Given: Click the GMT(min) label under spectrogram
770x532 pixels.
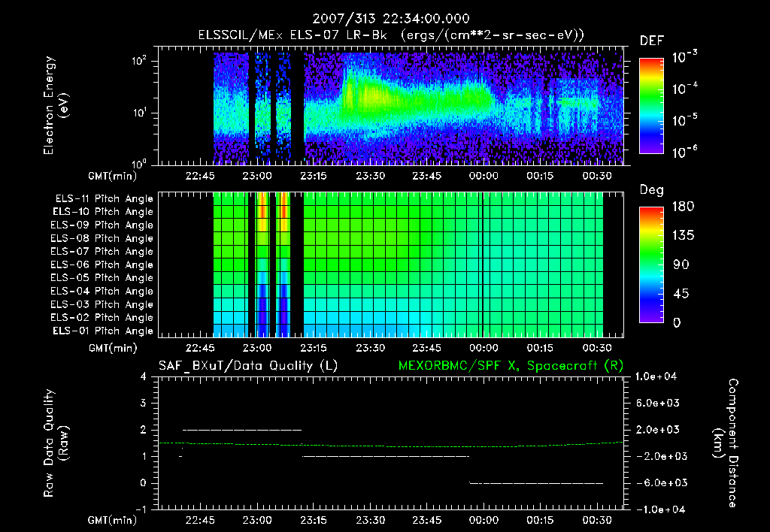Looking at the screenshot, I should [113, 176].
